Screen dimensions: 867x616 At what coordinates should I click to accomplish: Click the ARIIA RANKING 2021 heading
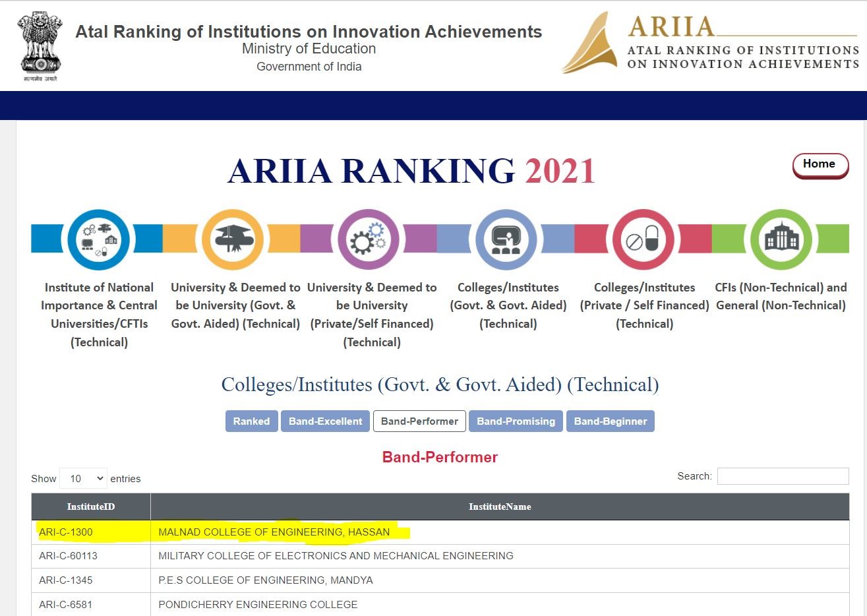click(x=411, y=171)
